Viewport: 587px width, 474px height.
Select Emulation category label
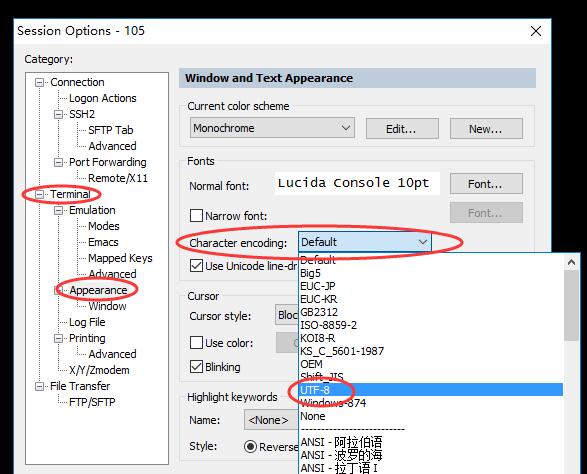[92, 210]
